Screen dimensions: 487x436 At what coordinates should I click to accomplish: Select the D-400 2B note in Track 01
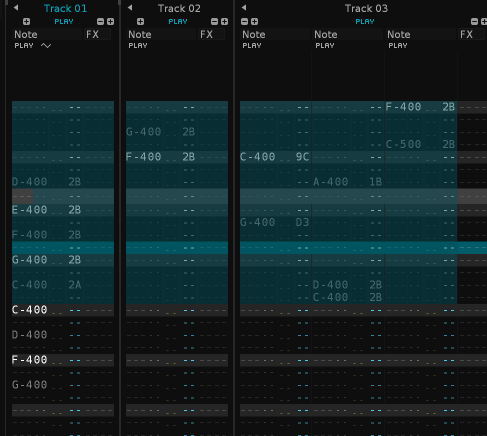[x=46, y=182]
